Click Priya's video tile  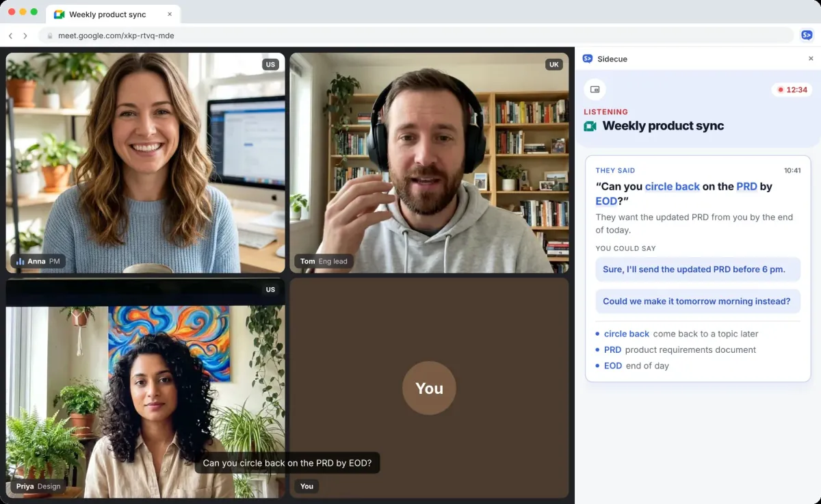coord(146,388)
